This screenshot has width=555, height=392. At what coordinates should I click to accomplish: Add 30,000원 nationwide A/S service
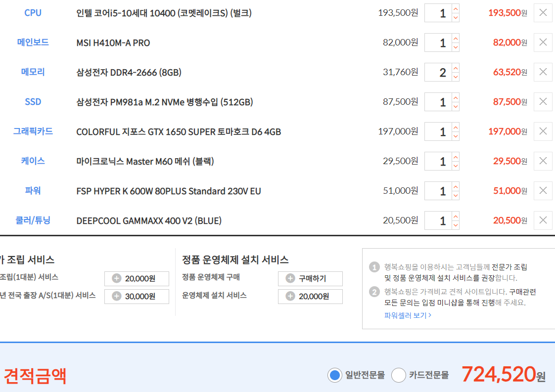pos(137,297)
